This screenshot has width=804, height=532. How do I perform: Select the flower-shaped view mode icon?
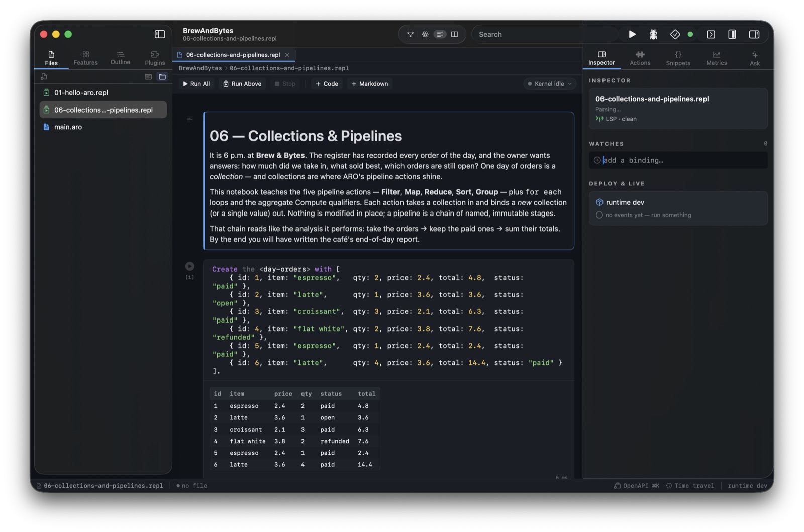point(425,34)
